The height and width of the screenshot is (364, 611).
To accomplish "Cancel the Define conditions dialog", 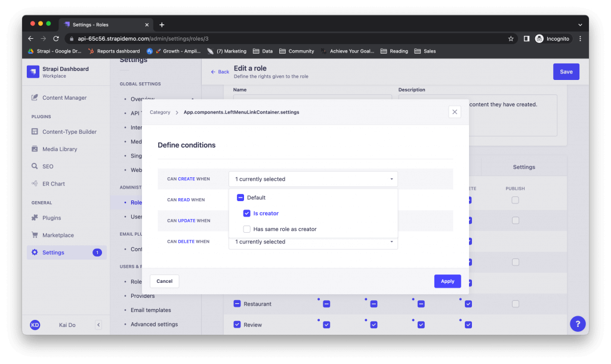I will pos(164,280).
